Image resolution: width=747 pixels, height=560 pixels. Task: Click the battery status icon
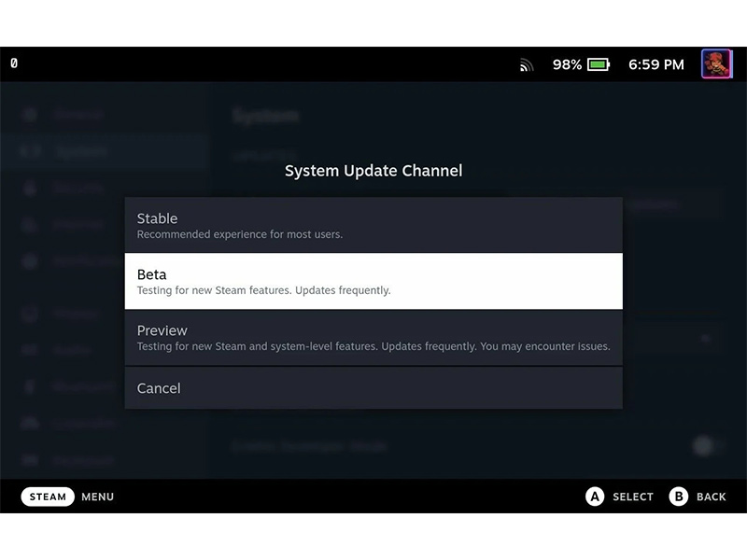[599, 64]
